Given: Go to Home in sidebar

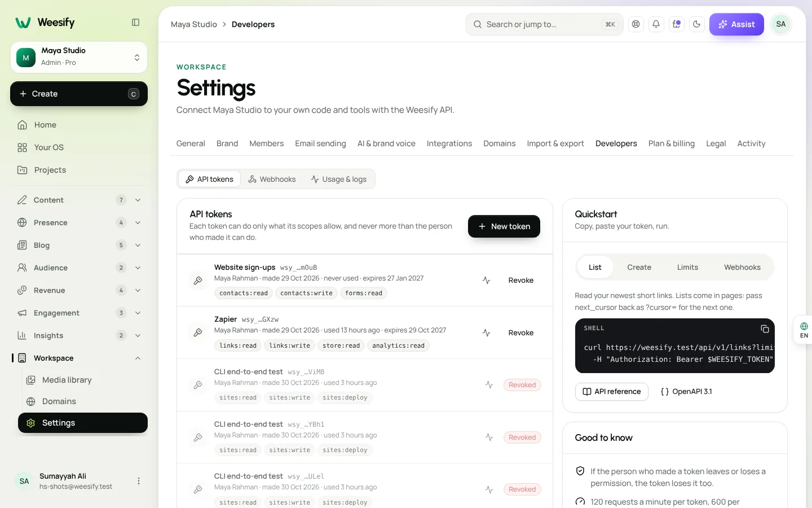Looking at the screenshot, I should point(79,125).
